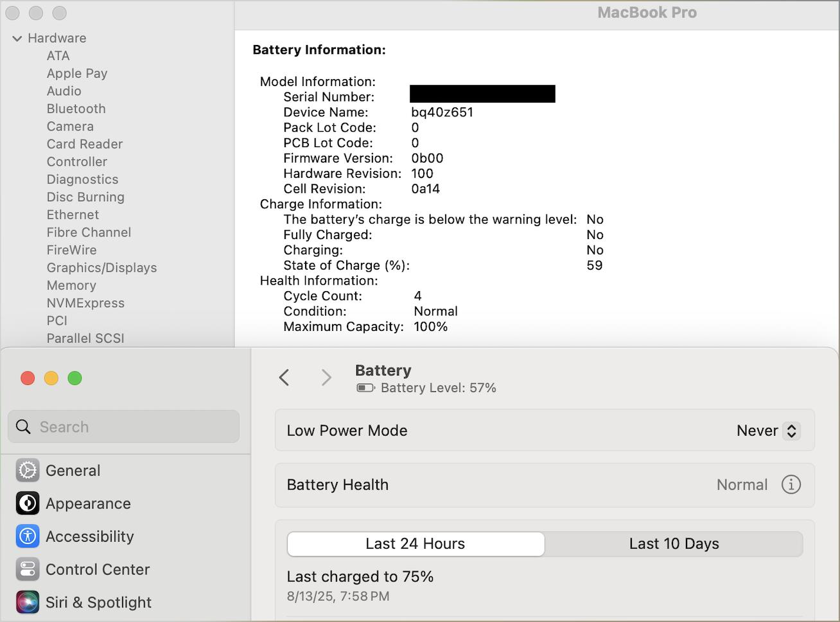Select Ethernet in Hardware list
The image size is (840, 622).
(x=73, y=215)
